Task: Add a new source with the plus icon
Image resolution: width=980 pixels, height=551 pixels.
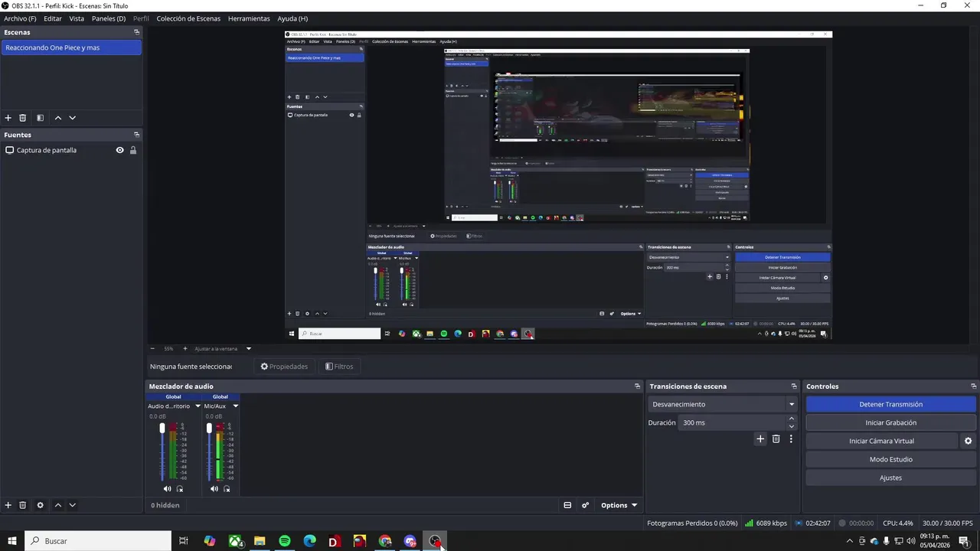Action: (8, 505)
